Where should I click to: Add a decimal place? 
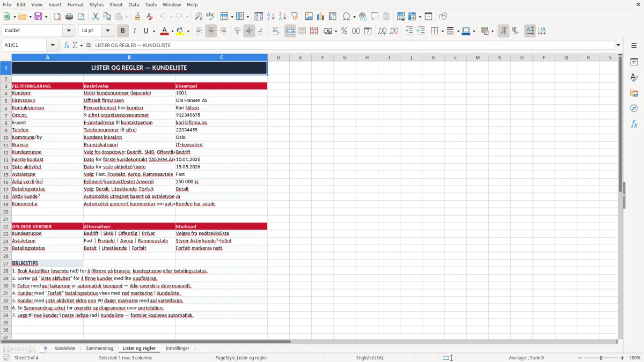pyautogui.click(x=382, y=31)
